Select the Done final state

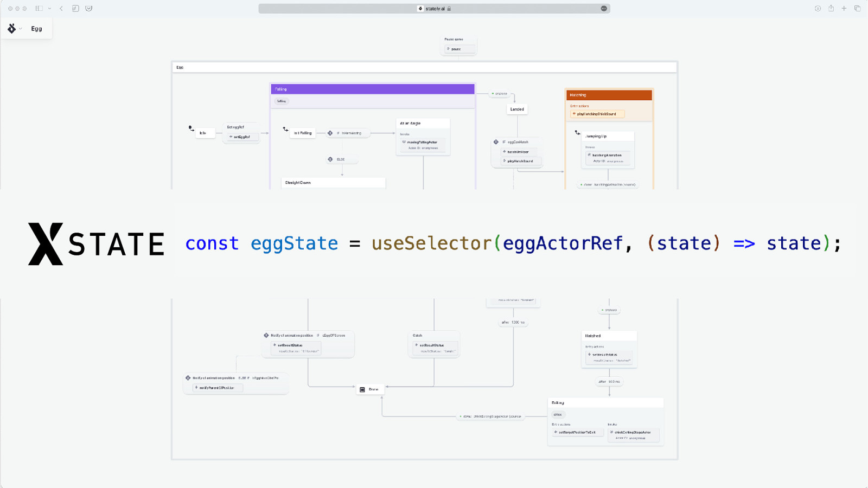point(371,389)
